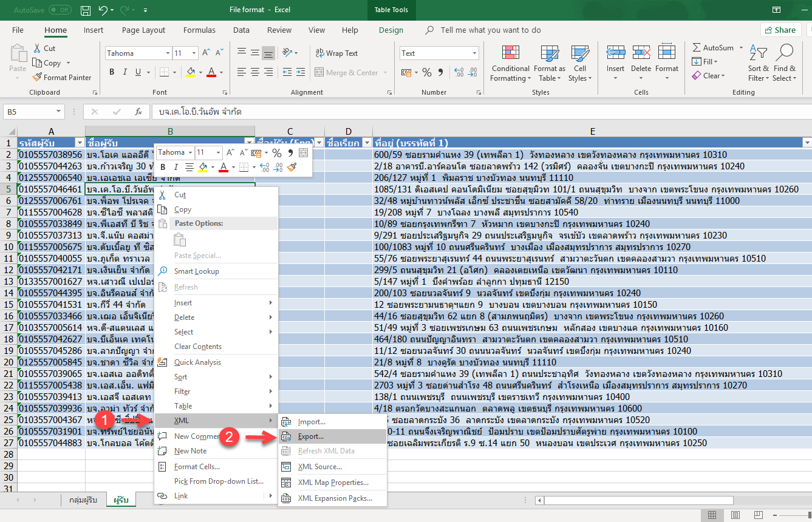This screenshot has width=812, height=522.
Task: Switch to the Formulas ribbon tab
Action: point(199,30)
